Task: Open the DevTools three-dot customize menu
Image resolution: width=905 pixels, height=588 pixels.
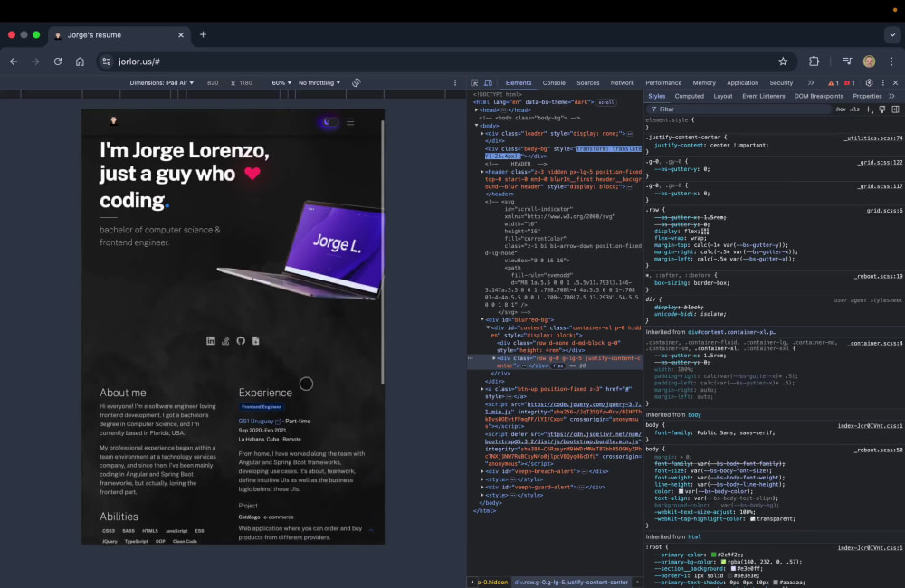Action: [882, 83]
